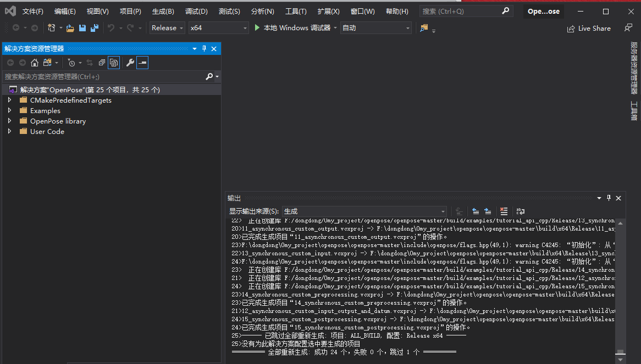Image resolution: width=641 pixels, height=364 pixels.
Task: Go to Solution Explorer home view
Action: pyautogui.click(x=35, y=63)
